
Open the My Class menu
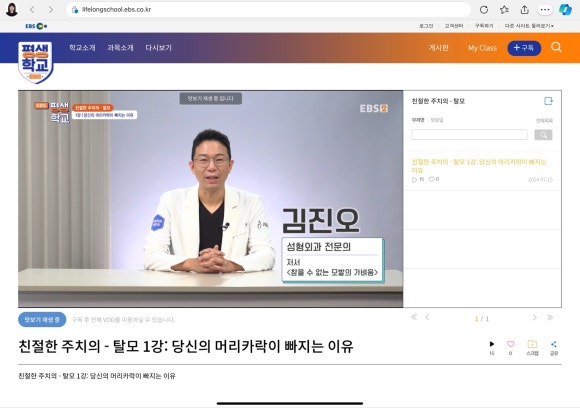coord(482,48)
